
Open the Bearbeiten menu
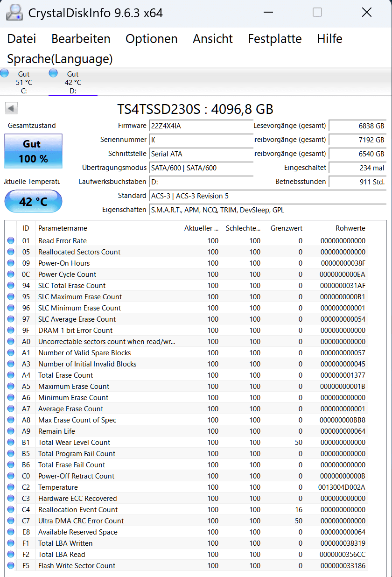point(81,39)
